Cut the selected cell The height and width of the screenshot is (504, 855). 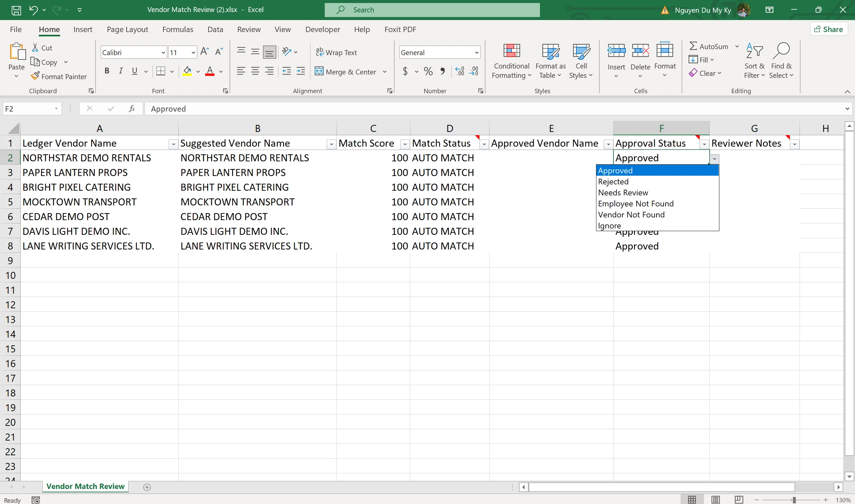click(x=42, y=48)
